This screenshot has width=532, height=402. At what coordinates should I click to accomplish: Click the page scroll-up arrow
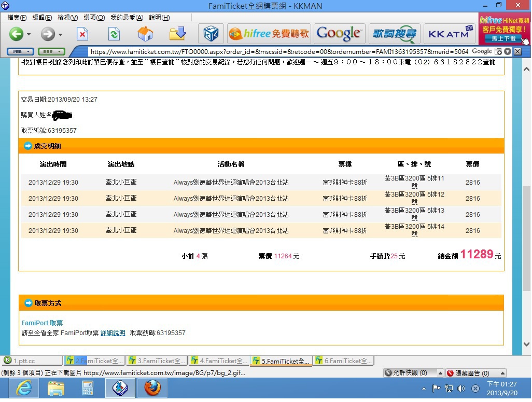527,70
